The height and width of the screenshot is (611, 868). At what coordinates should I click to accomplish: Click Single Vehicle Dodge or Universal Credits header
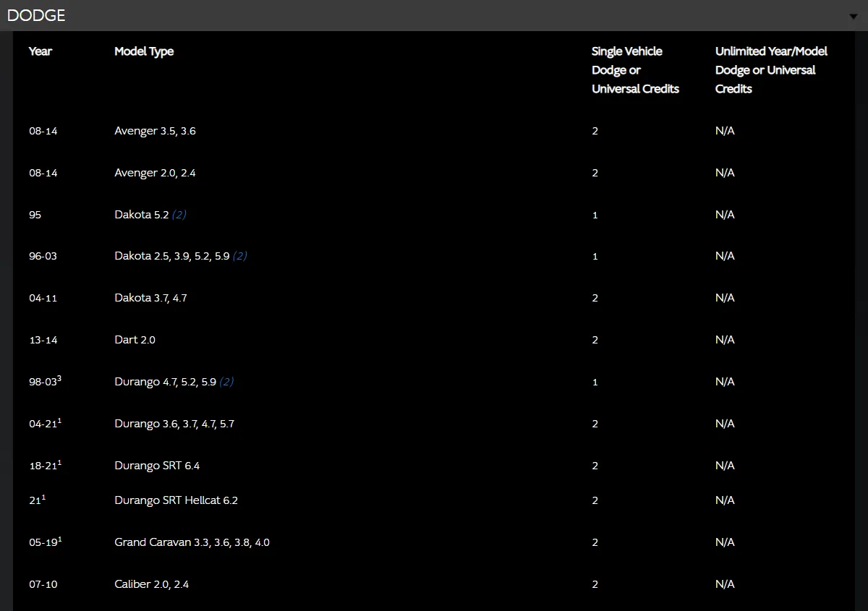(635, 70)
